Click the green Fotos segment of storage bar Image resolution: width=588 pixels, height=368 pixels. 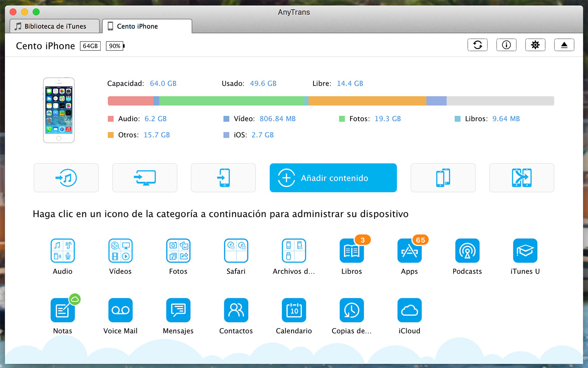(x=232, y=101)
